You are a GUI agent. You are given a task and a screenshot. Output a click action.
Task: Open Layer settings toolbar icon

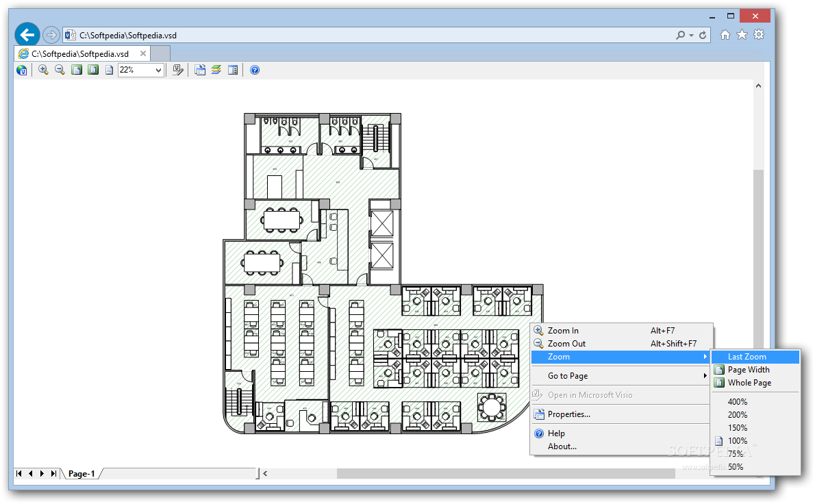click(216, 70)
